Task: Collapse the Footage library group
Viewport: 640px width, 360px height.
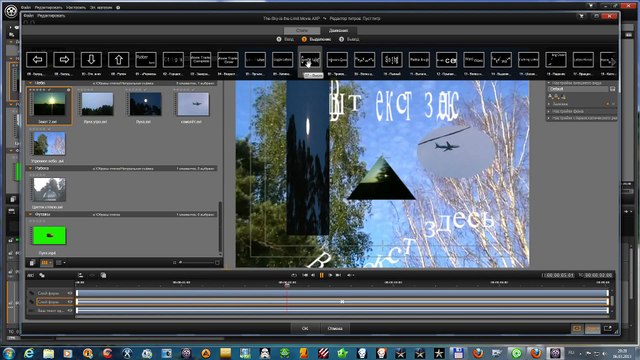Action: 30,214
